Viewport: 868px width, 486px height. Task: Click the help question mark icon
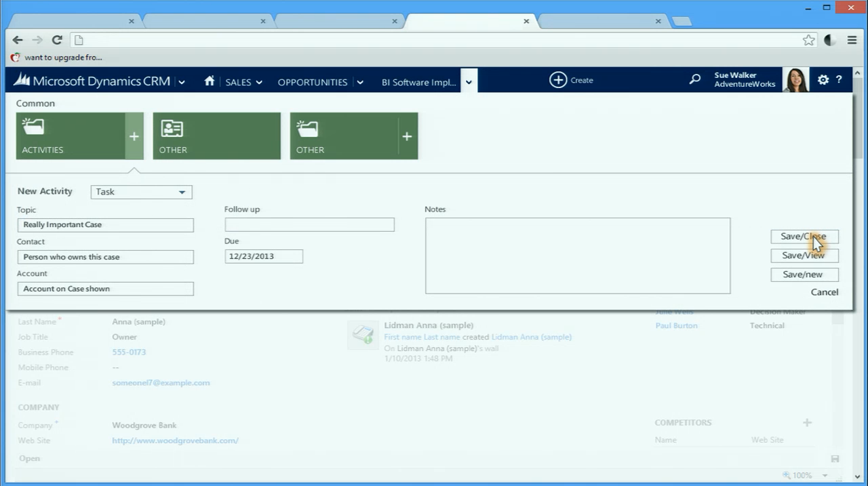point(839,80)
